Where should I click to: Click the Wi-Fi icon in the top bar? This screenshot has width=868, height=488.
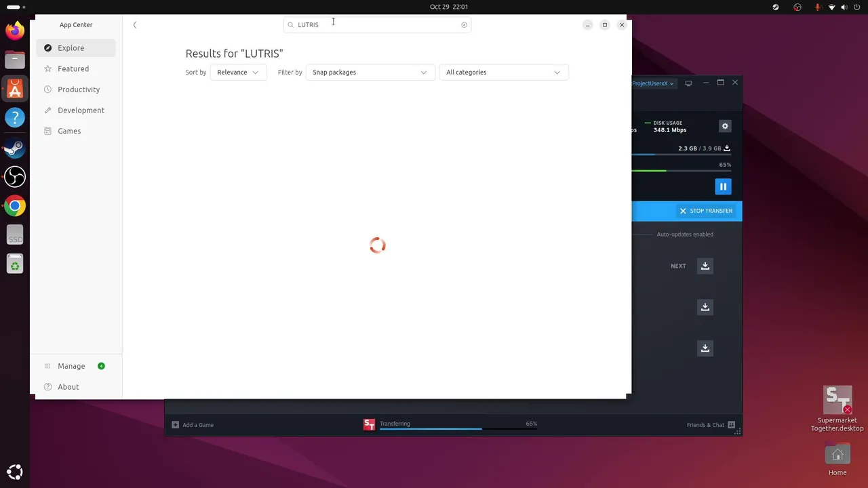point(832,7)
